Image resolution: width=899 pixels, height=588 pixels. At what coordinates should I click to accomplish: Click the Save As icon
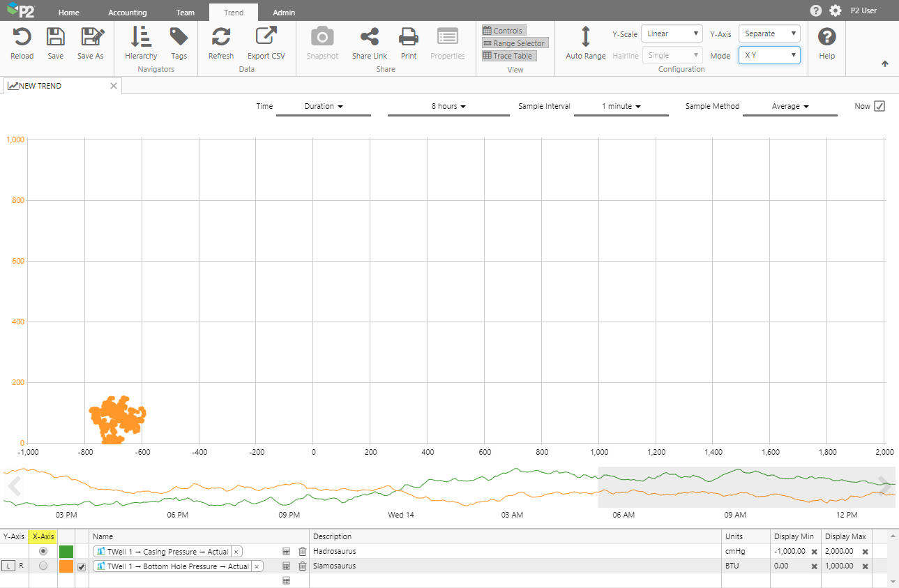[x=90, y=37]
